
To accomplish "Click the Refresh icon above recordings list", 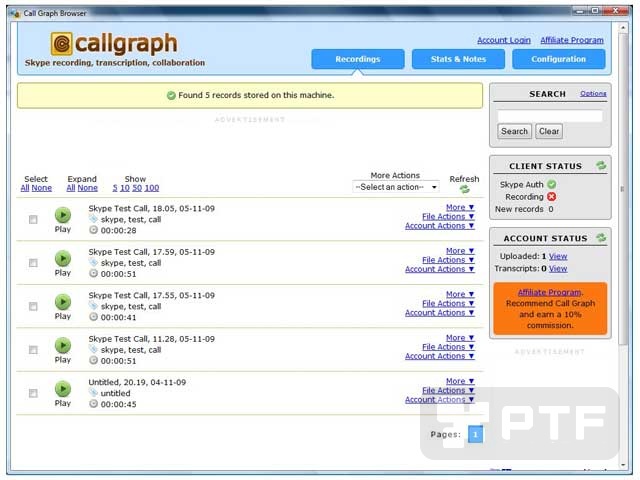I will pos(464,189).
